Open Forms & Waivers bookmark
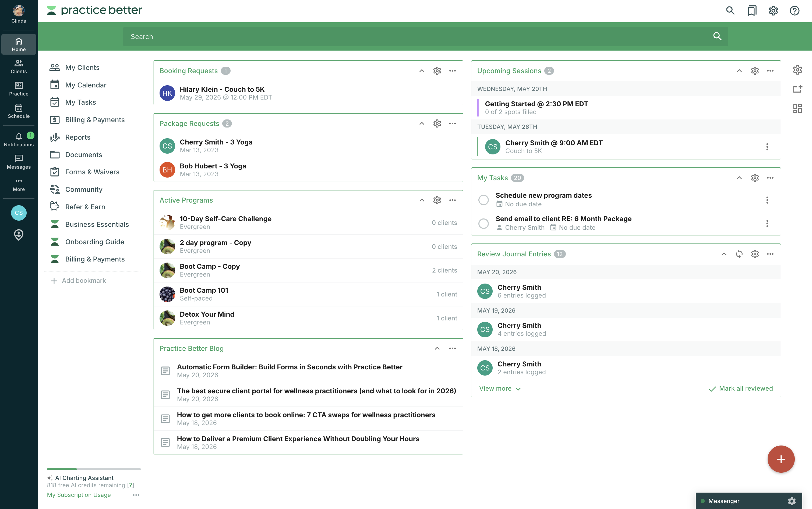The image size is (812, 509). click(x=84, y=172)
